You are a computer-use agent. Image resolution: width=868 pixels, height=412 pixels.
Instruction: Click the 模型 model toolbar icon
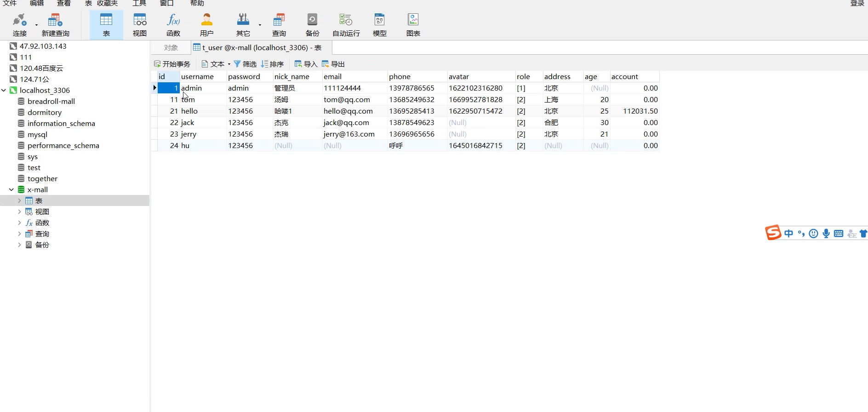coord(379,24)
